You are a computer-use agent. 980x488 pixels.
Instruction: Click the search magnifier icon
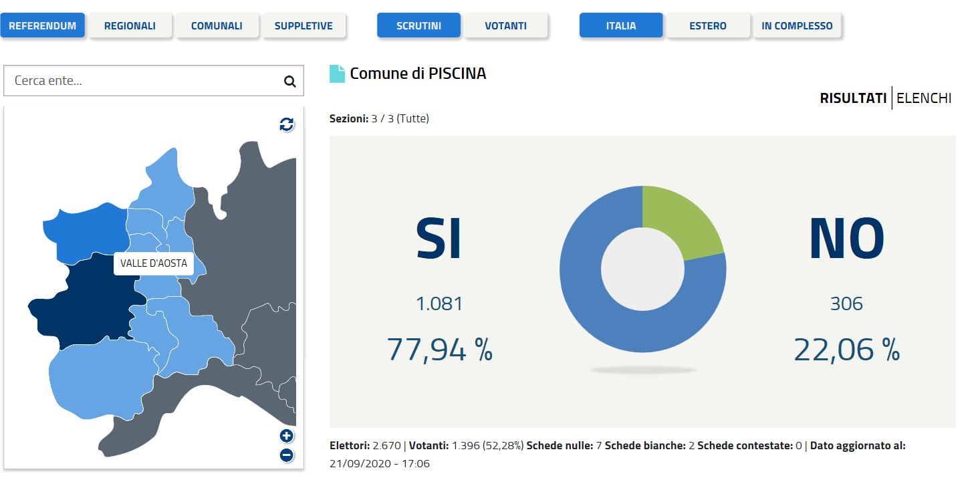point(289,82)
